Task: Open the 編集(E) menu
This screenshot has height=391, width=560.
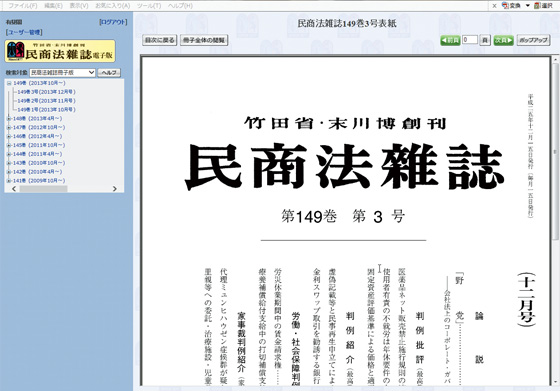Action: tap(53, 6)
